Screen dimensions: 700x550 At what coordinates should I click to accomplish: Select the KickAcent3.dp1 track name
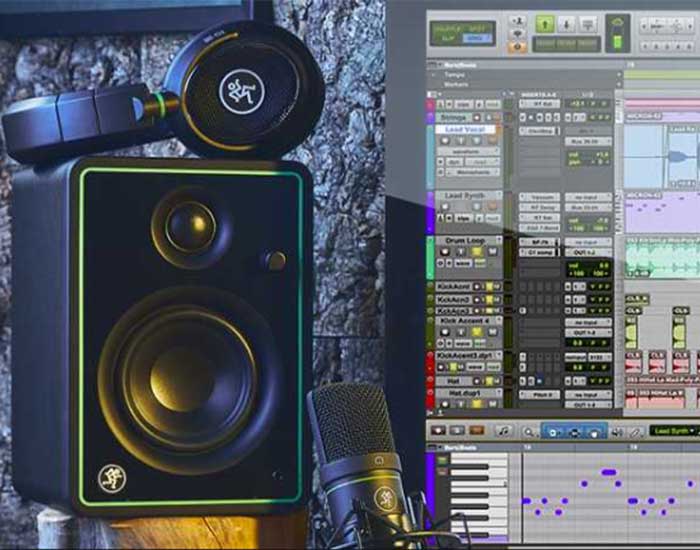pos(464,355)
